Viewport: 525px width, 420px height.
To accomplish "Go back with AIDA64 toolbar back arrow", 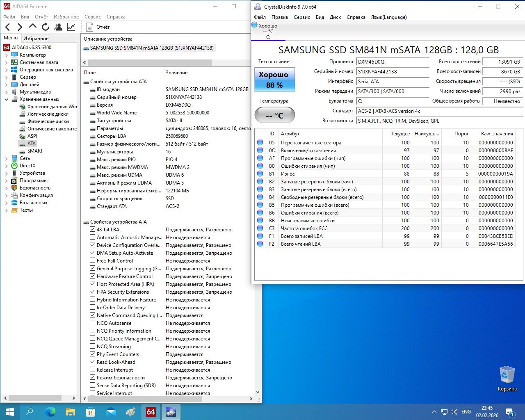I will tap(8, 27).
